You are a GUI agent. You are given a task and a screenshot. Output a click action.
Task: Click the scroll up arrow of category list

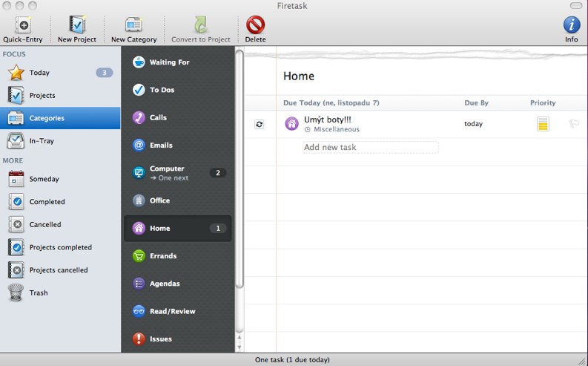coord(240,337)
